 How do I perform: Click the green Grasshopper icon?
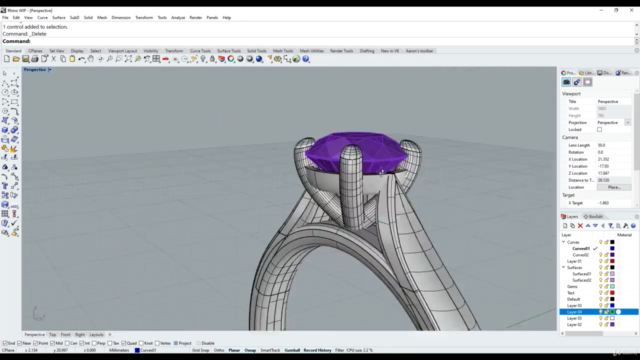click(296, 59)
